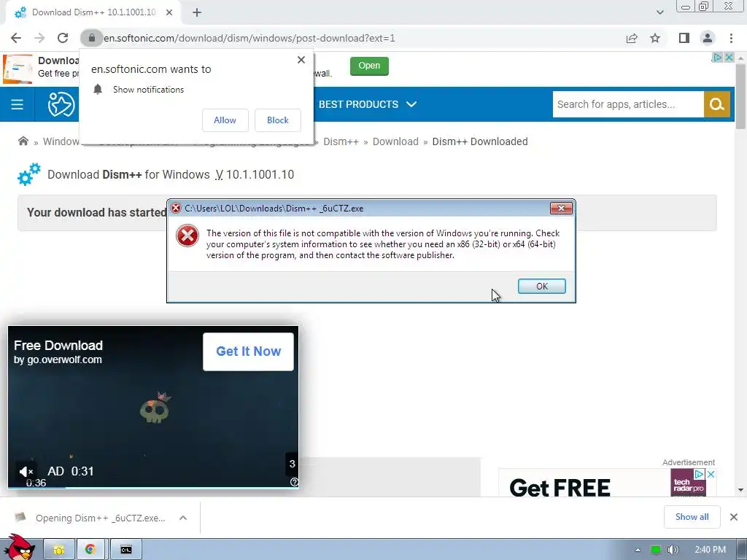Click the volume speaker tray icon
Screen dimensions: 747x560
[673, 550]
